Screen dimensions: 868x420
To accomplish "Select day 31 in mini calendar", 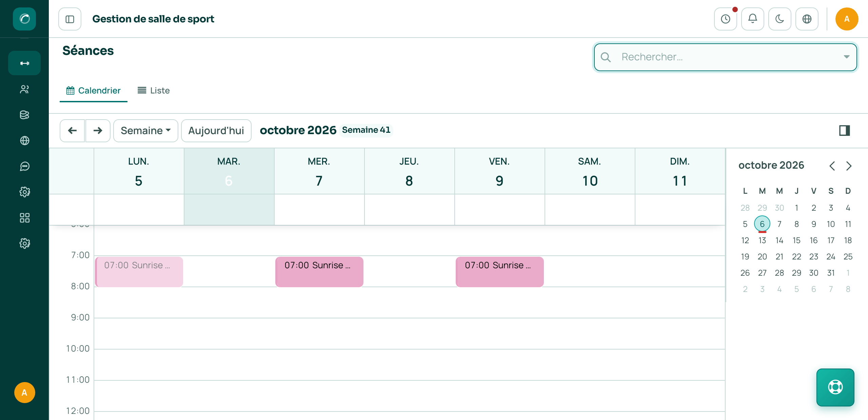I will tap(831, 273).
